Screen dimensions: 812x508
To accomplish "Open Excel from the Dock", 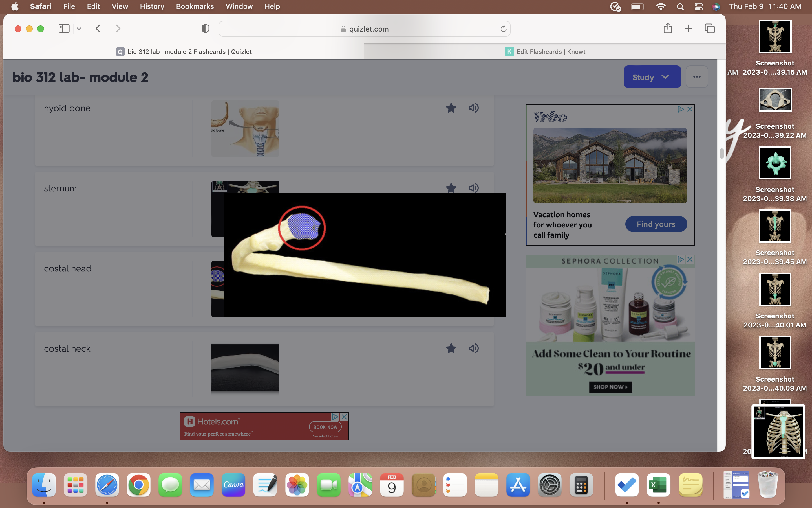I will 658,485.
